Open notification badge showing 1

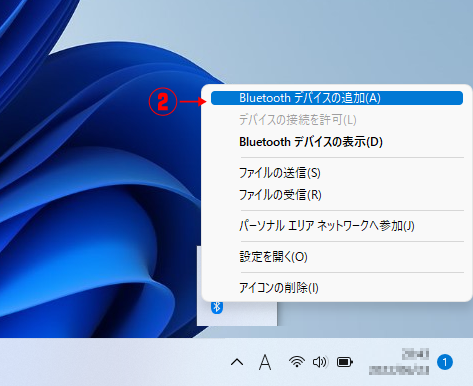pyautogui.click(x=445, y=362)
